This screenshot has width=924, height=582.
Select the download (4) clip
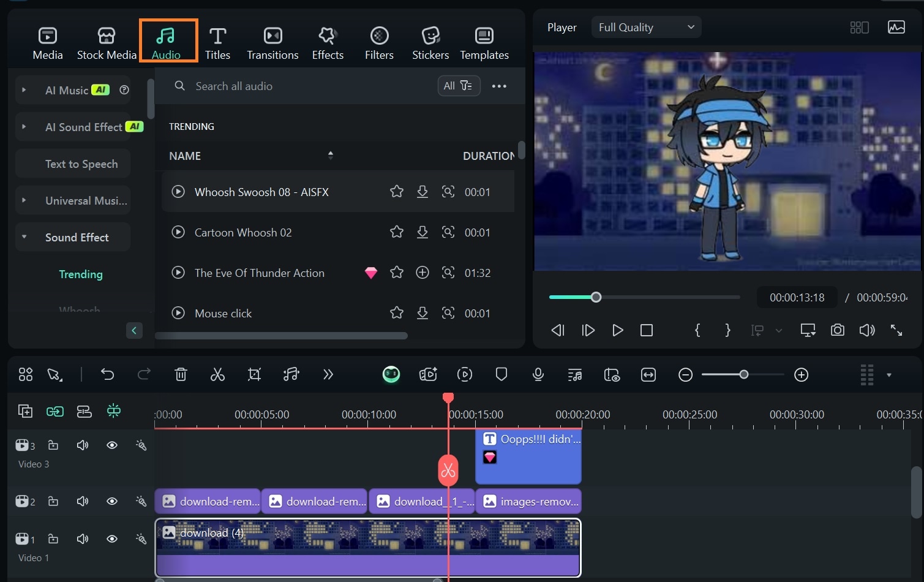click(x=368, y=548)
